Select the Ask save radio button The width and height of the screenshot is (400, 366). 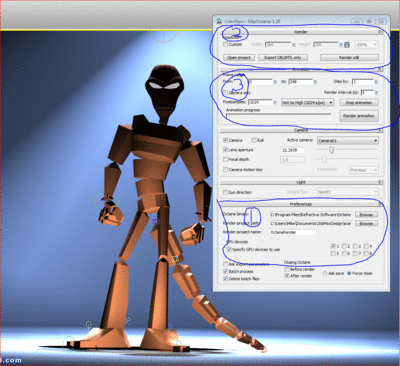point(325,273)
